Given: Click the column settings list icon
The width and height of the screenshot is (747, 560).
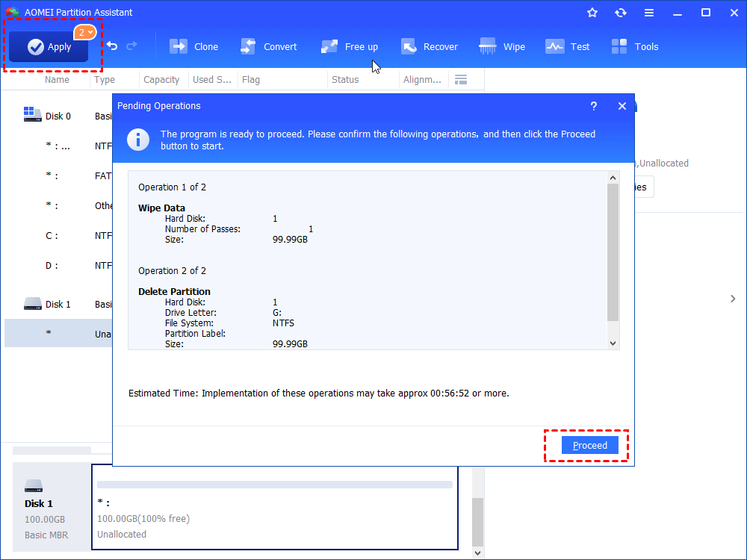Looking at the screenshot, I should (461, 80).
